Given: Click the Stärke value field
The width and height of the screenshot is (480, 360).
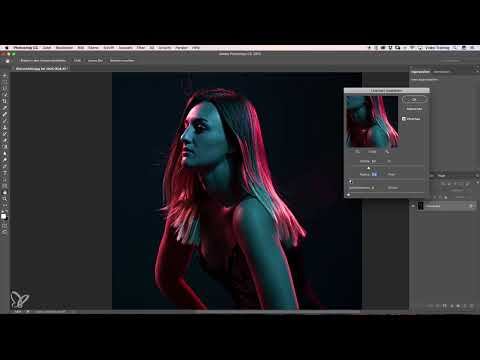Looking at the screenshot, I should click(378, 161).
